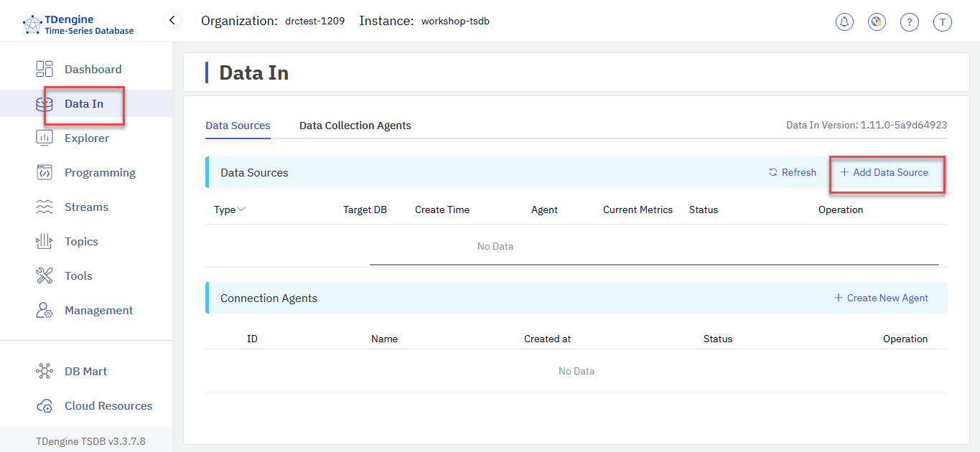Click the Tools wrench icon
980x452 pixels.
[45, 276]
